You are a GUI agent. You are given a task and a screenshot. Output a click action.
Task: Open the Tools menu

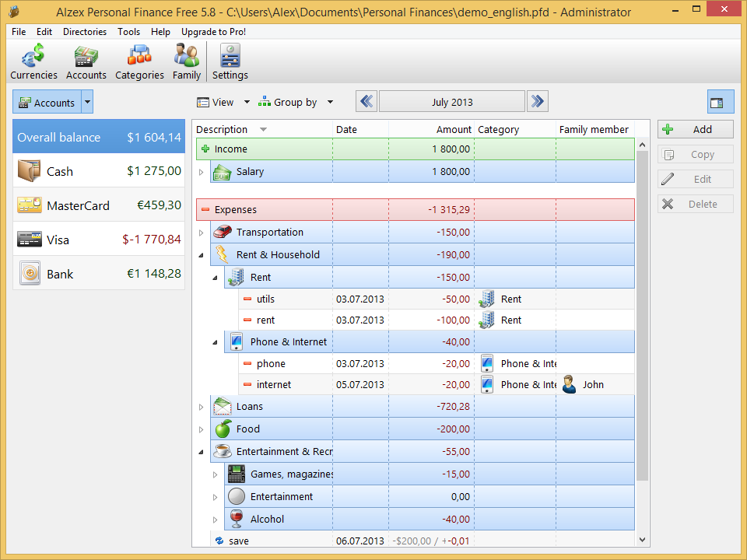point(128,31)
